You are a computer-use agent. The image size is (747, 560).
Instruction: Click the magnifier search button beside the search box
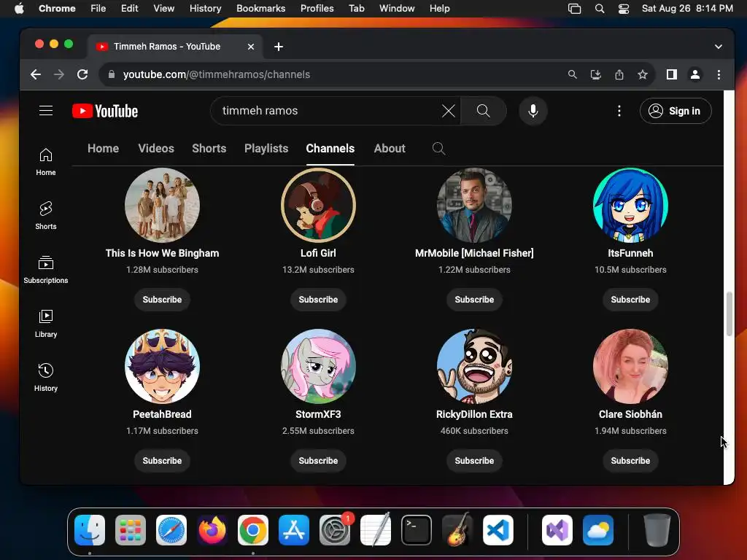483,111
